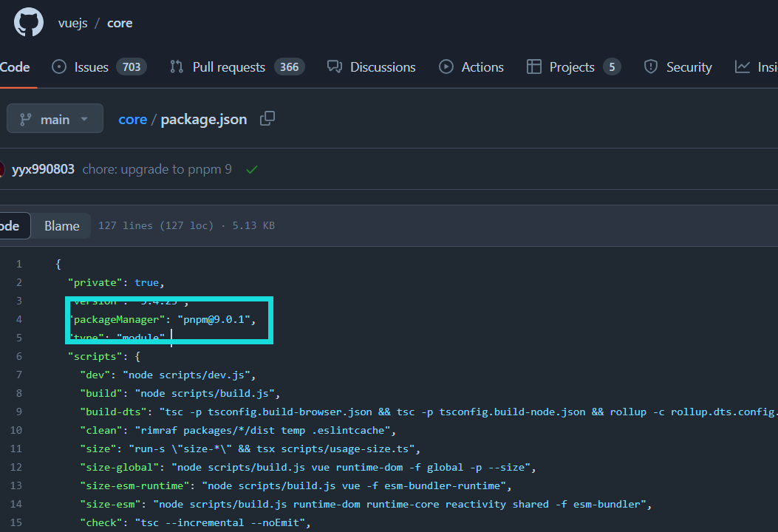Click the '127 lines (127 loc) · 5.13 KB' text

pos(186,226)
